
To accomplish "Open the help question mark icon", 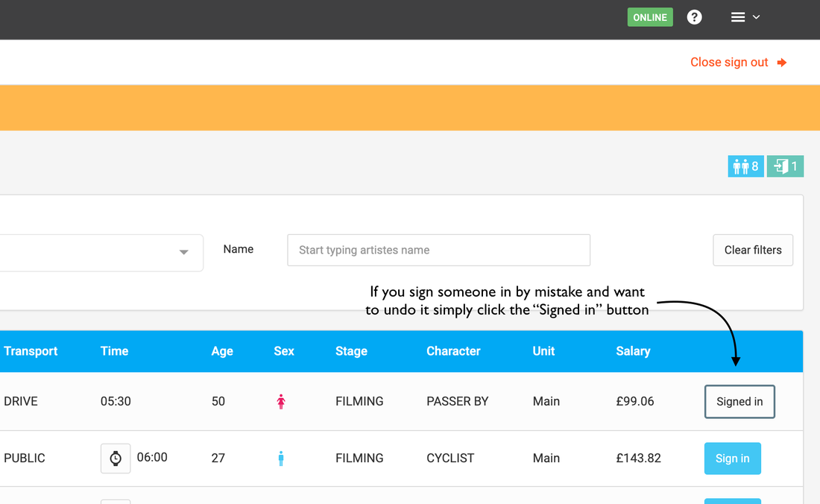I will tap(694, 17).
